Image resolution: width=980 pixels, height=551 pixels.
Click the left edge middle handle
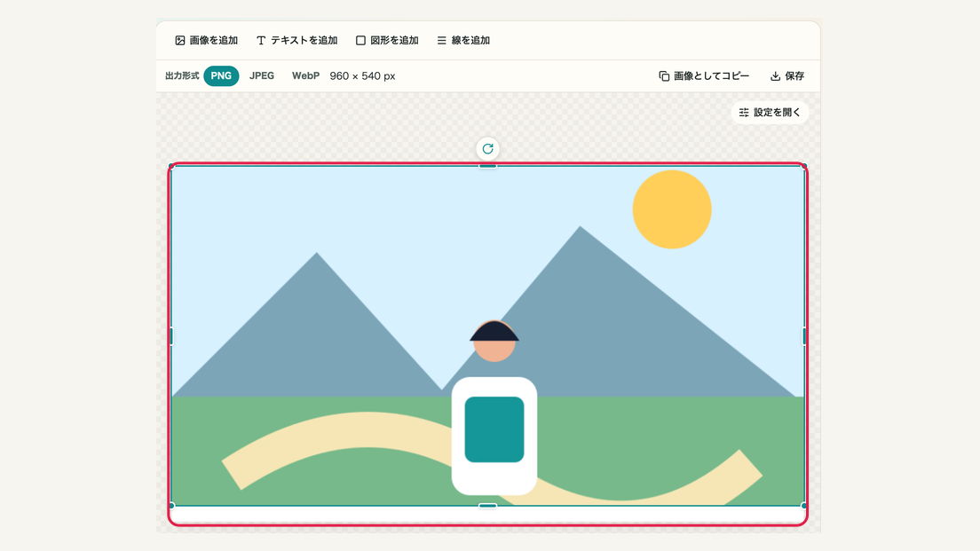pyautogui.click(x=171, y=336)
